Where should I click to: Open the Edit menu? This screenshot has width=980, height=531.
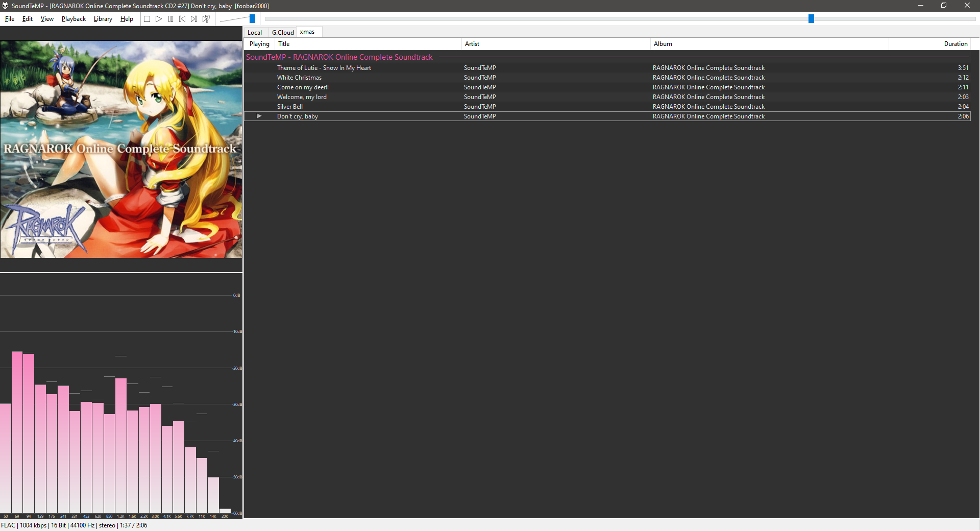click(28, 19)
